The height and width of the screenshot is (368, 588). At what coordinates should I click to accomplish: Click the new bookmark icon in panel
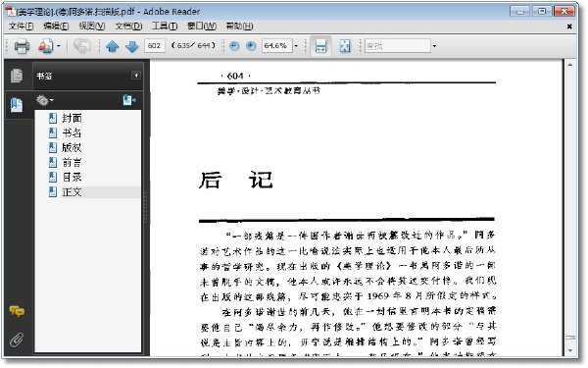[x=129, y=100]
